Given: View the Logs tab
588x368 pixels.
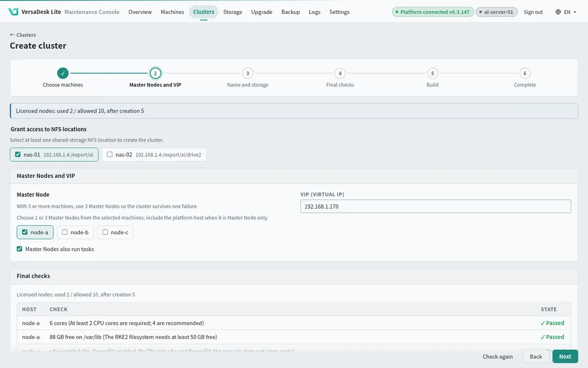Looking at the screenshot, I should [315, 12].
